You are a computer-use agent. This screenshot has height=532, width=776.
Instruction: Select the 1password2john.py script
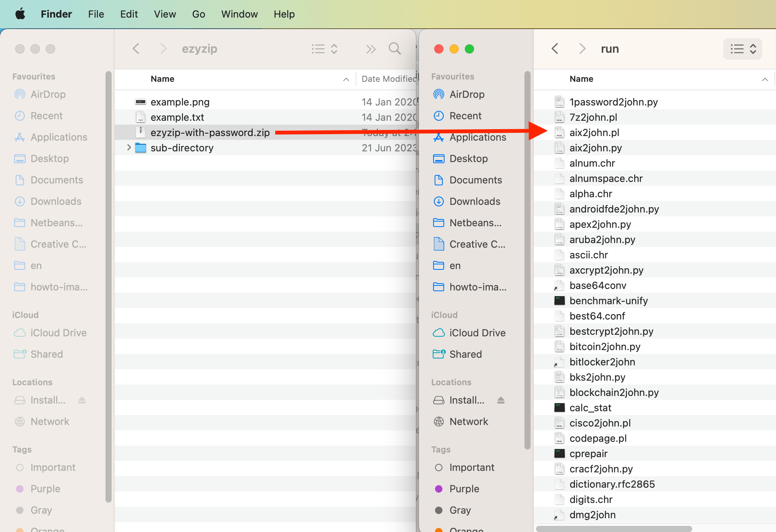(613, 101)
